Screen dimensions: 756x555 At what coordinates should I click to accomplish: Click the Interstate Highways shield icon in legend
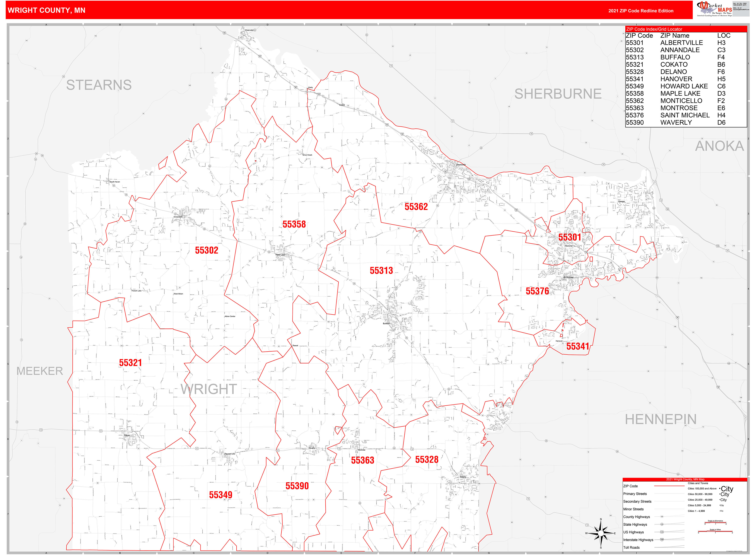click(x=662, y=540)
